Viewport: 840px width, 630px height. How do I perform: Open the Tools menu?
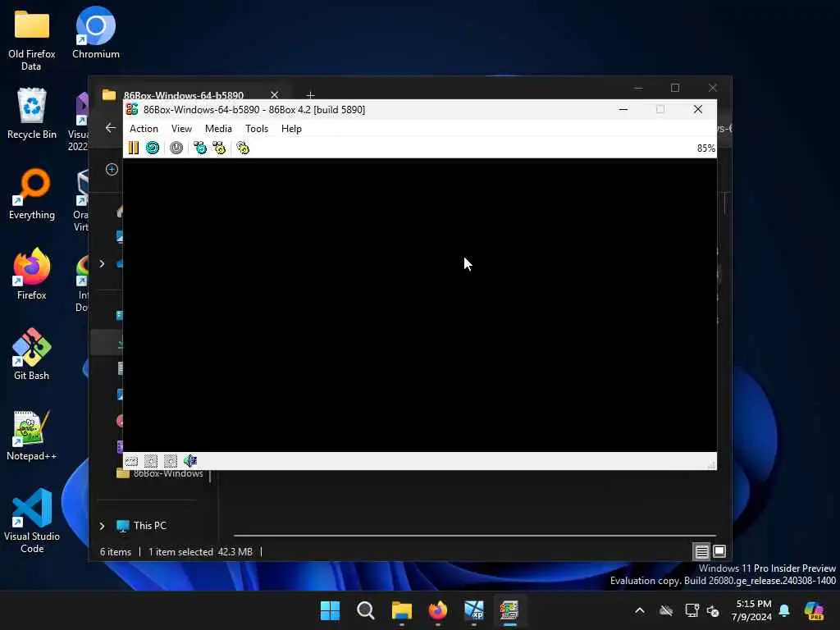pos(257,129)
